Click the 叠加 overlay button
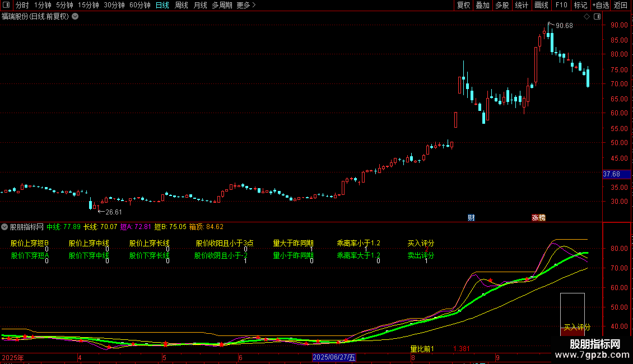The image size is (633, 364). pos(483,5)
